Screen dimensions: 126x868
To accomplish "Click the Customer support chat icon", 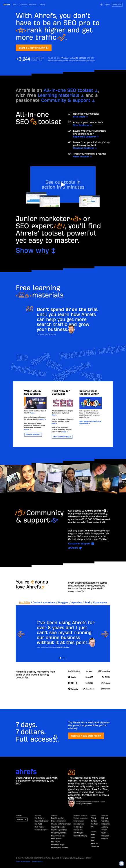I will point(93,543).
